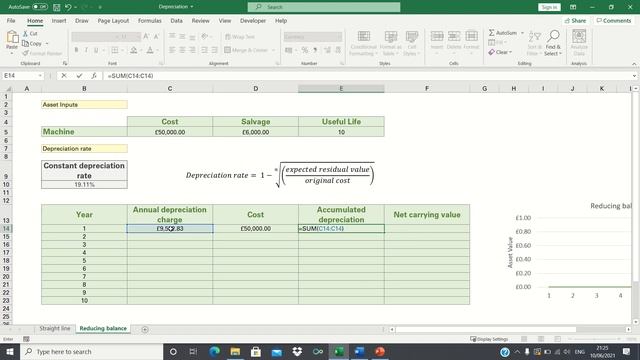Select column E header
This screenshot has width=640, height=360.
click(x=341, y=89)
